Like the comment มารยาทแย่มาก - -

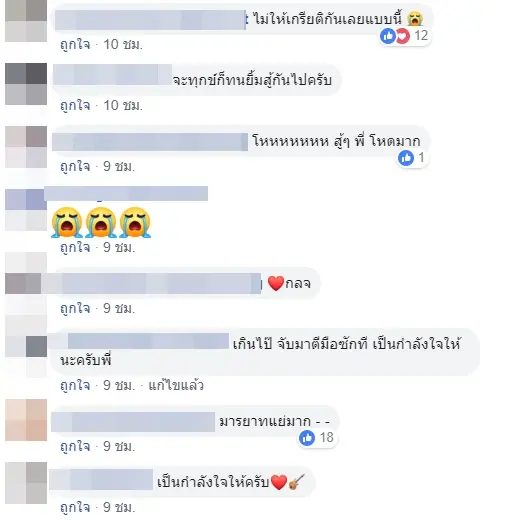(x=75, y=446)
